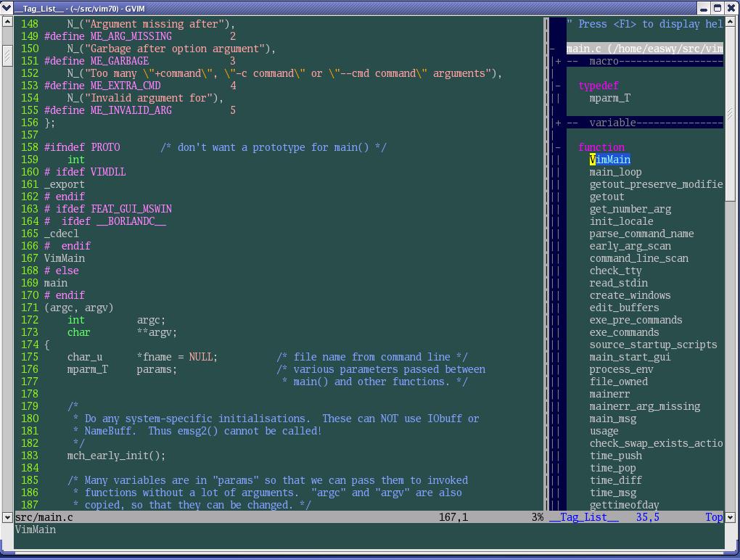Click the left scrollbar thumb of the code window

(x=7, y=56)
